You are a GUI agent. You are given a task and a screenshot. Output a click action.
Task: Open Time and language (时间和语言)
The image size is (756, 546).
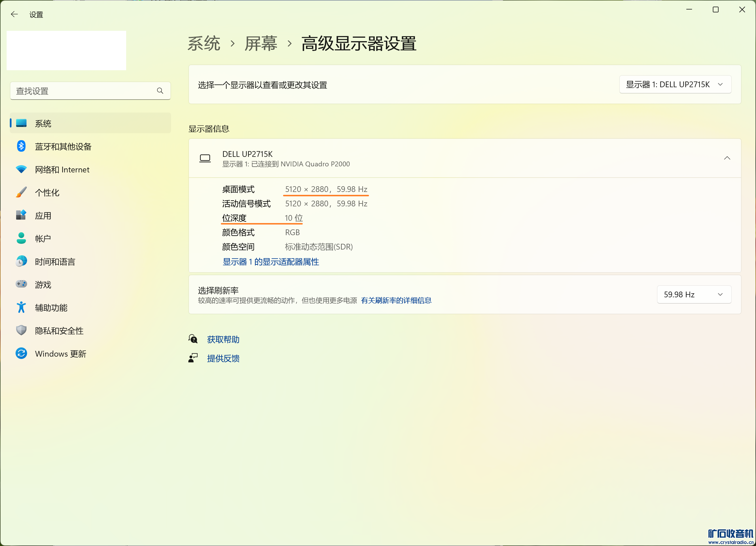(55, 262)
